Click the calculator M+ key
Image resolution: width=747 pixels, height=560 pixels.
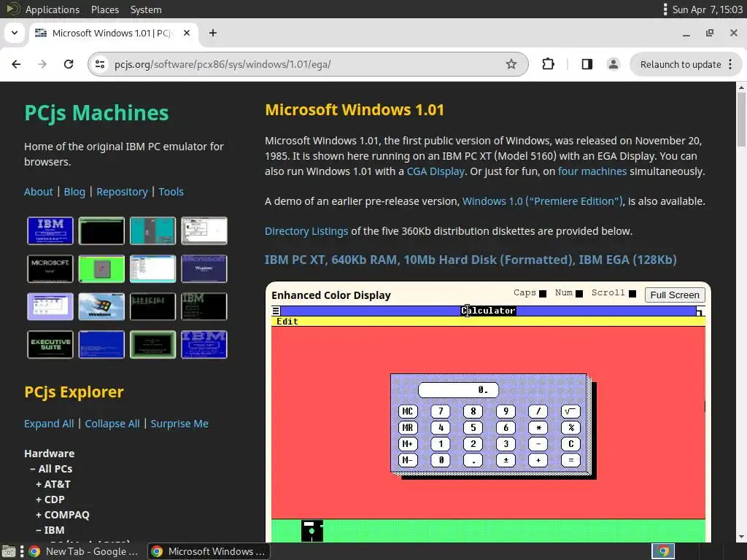(x=408, y=444)
